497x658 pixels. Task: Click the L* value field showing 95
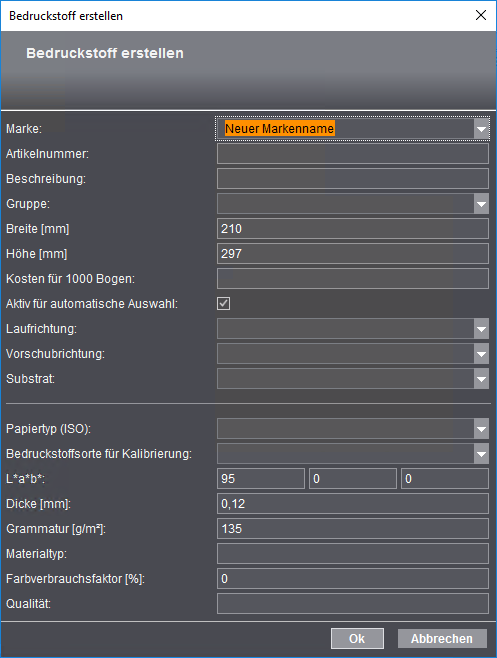tap(261, 479)
